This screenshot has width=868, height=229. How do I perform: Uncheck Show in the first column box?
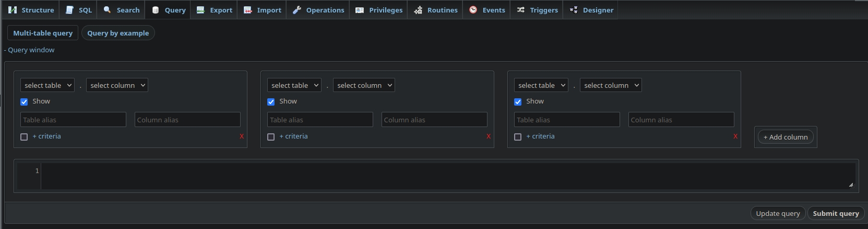coord(24,102)
